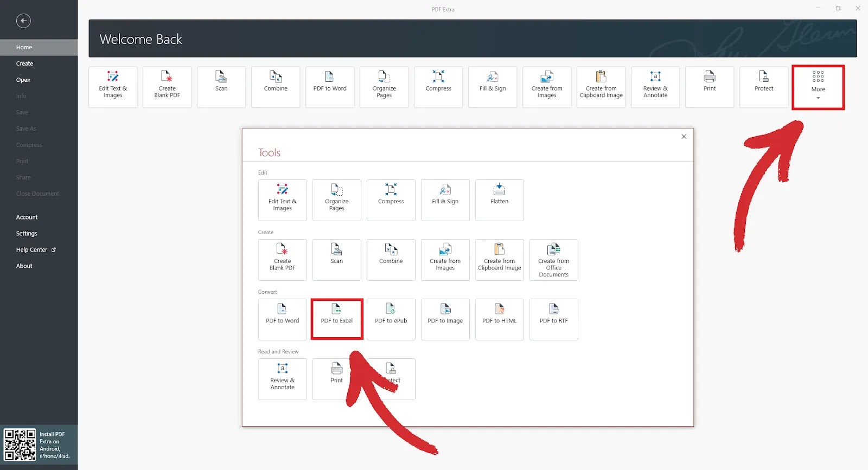Launch Scan from the top toolbar

pyautogui.click(x=221, y=87)
